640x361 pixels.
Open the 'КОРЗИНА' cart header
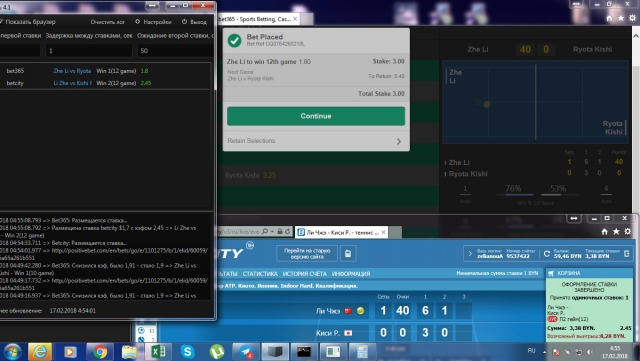pyautogui.click(x=589, y=273)
